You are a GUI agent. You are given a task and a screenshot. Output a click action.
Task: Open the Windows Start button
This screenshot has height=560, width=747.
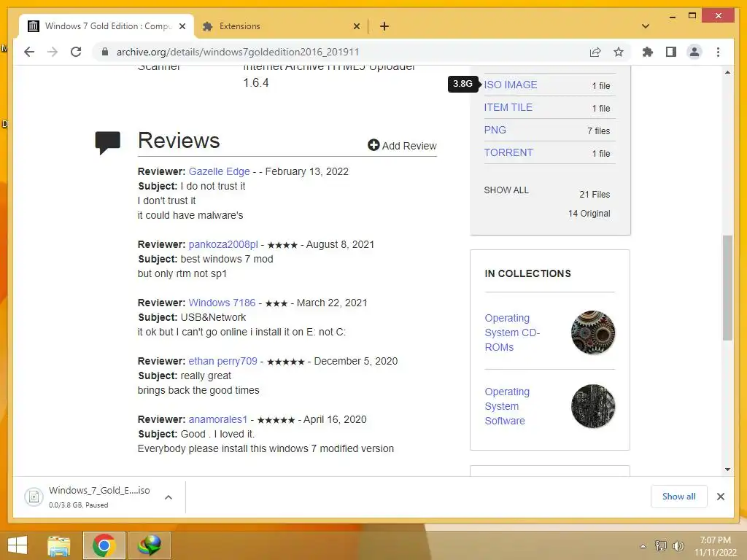(18, 545)
